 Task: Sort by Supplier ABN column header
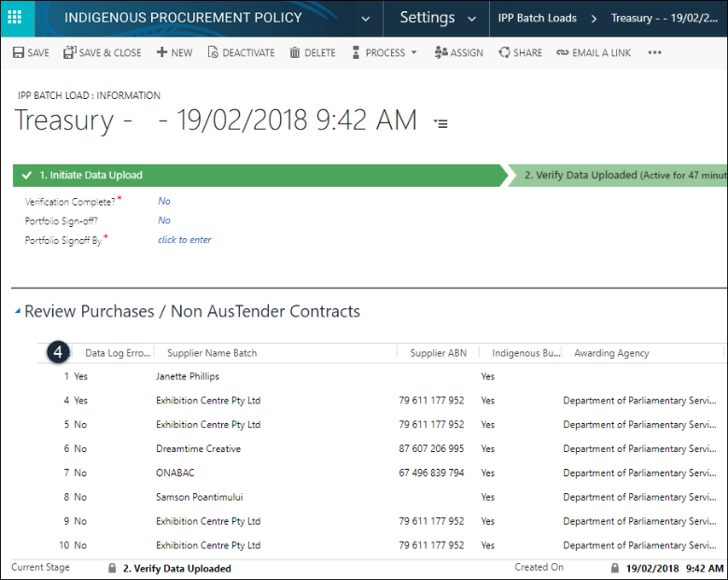439,353
